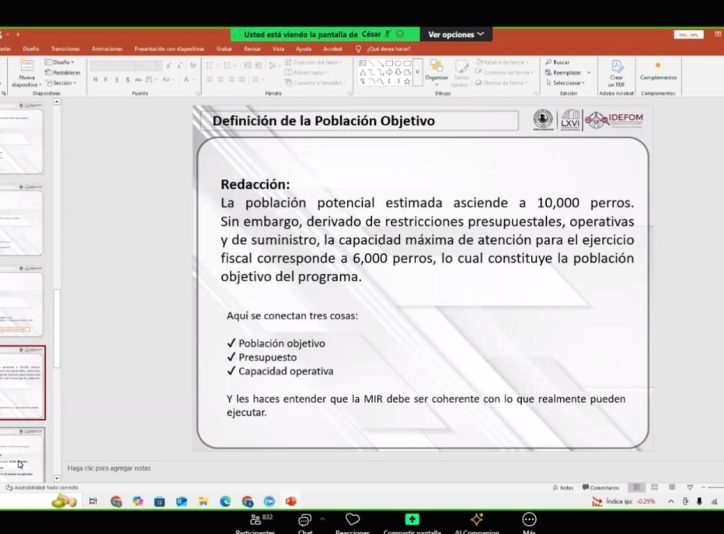Select the red-highlighted current slide thumbnail
The image size is (724, 534).
pyautogui.click(x=22, y=383)
